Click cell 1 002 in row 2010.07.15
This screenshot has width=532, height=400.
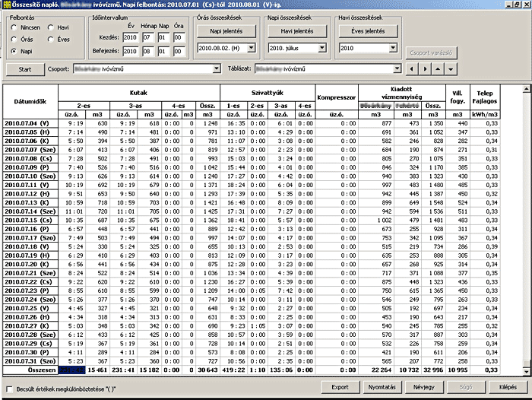(x=376, y=221)
